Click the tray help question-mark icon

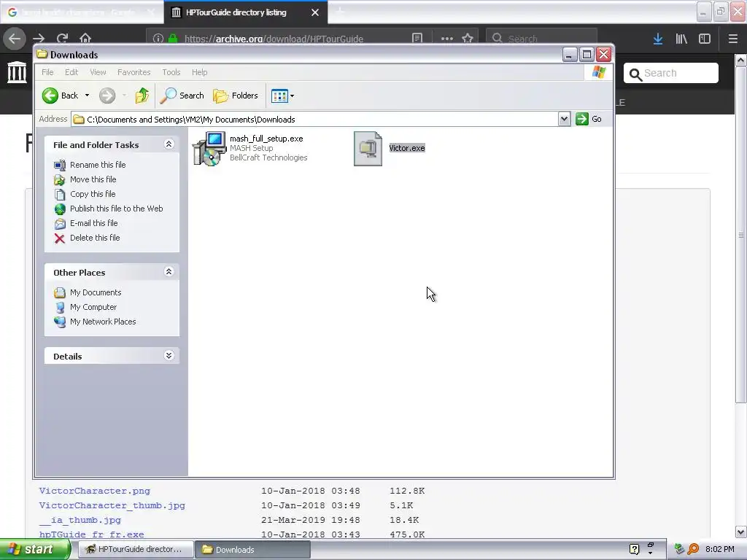[x=634, y=549]
